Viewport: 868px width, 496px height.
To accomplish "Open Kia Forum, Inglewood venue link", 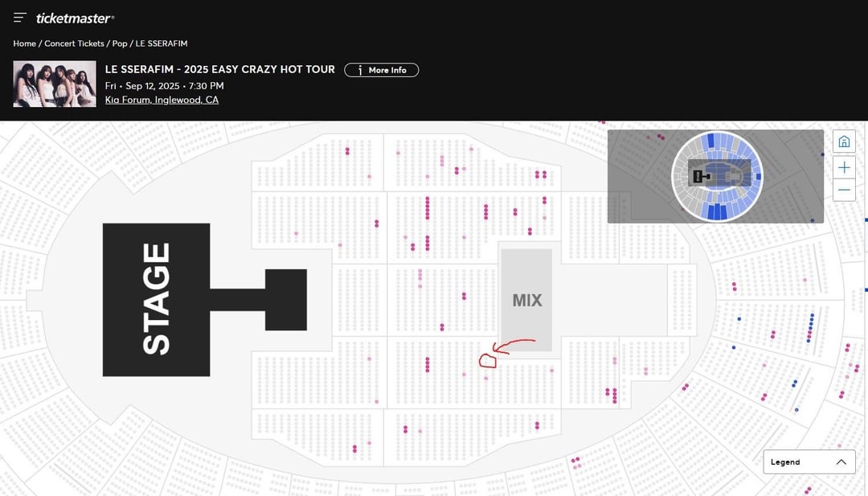I will (x=162, y=100).
